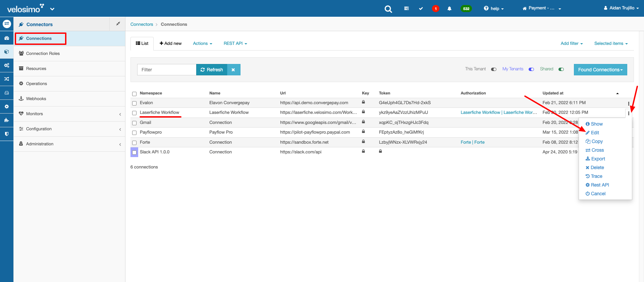Open the shuffle icon in left rail
Image resolution: width=644 pixels, height=282 pixels.
click(x=7, y=79)
